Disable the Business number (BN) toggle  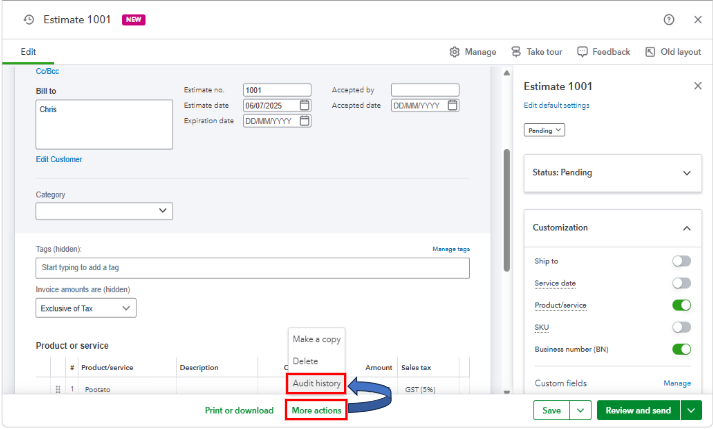[x=681, y=349]
